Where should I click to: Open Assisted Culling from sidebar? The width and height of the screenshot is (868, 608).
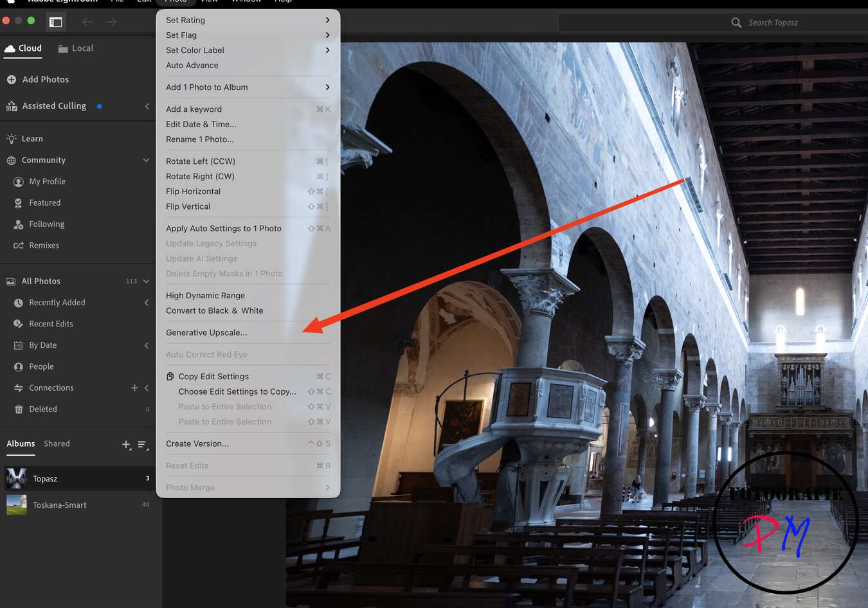[54, 106]
